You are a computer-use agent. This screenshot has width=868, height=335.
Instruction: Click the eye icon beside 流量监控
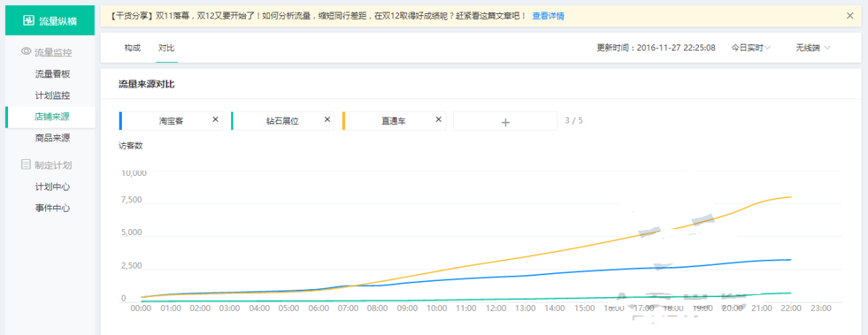pos(26,52)
